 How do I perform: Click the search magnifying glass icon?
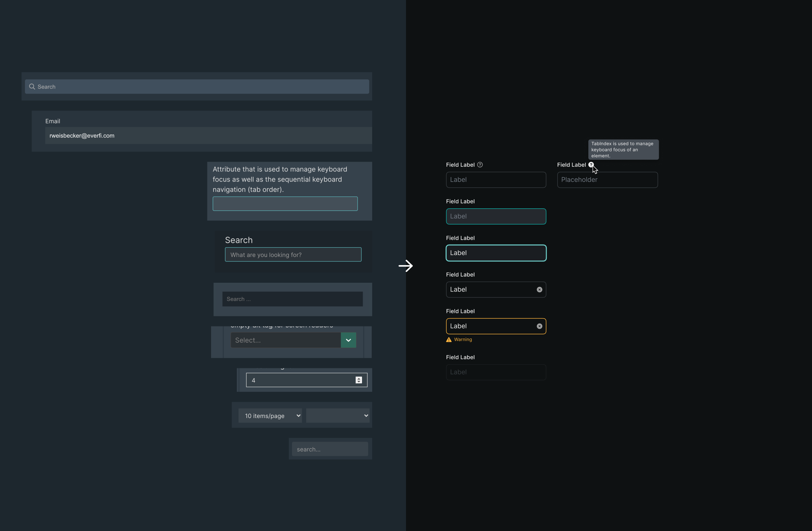(32, 86)
